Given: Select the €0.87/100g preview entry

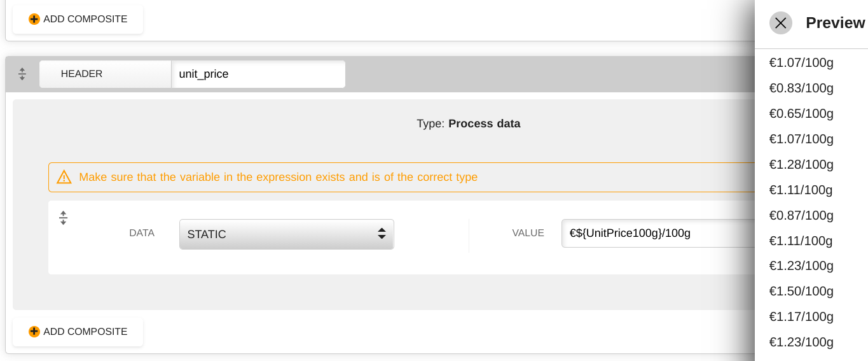Looking at the screenshot, I should pyautogui.click(x=801, y=215).
